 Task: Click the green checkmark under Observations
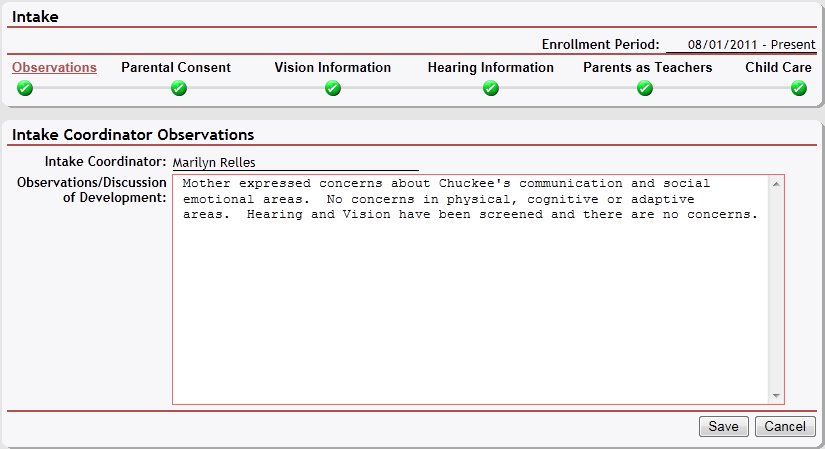[x=25, y=88]
